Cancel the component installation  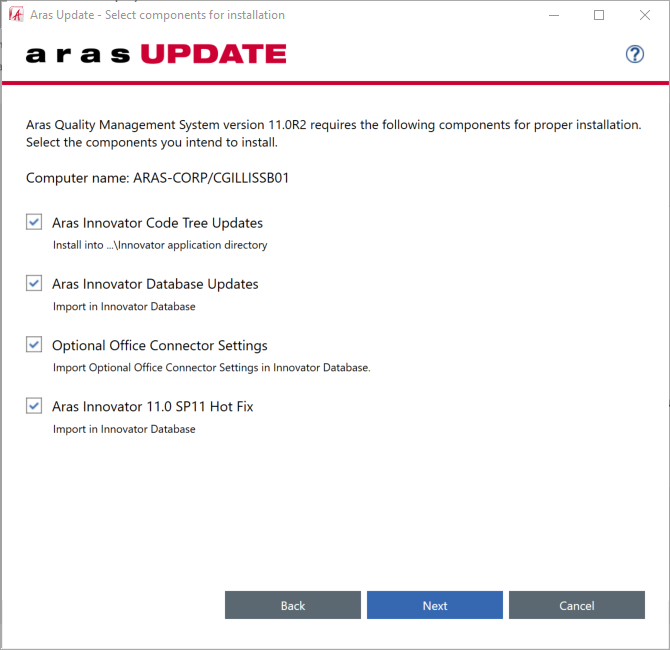(x=577, y=605)
